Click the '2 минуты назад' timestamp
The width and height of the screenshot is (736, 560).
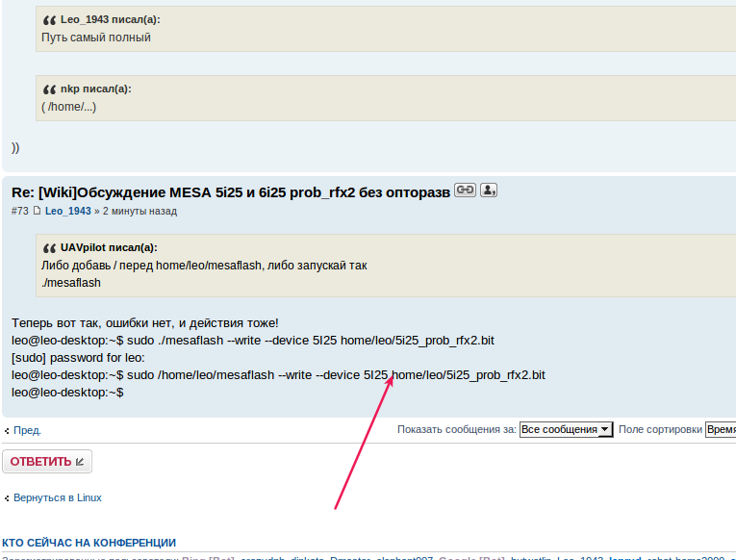click(x=140, y=212)
